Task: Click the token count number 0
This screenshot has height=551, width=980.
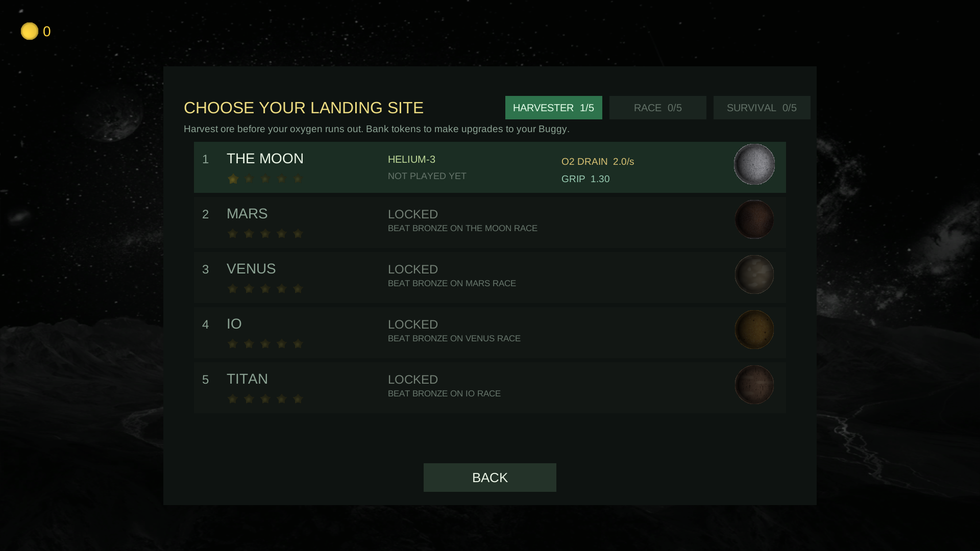Action: 47,32
